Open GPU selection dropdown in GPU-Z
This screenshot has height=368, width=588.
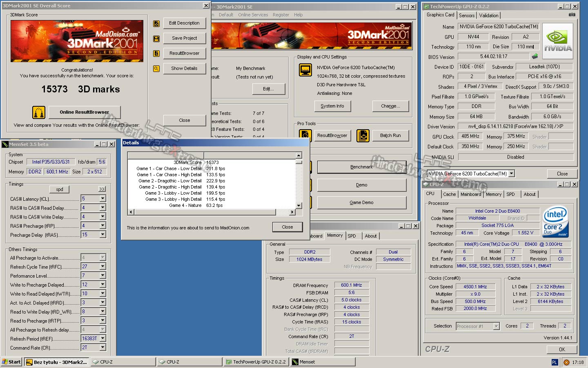point(512,174)
